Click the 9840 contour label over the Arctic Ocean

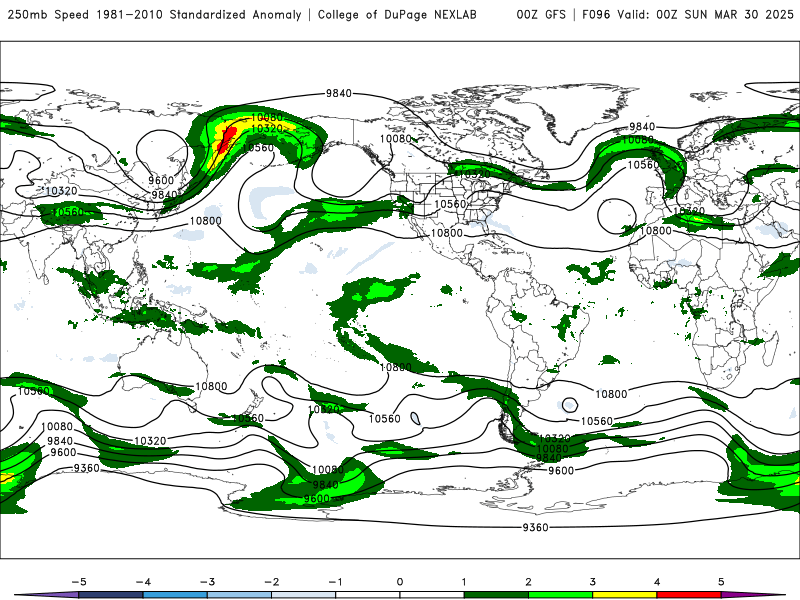(339, 93)
